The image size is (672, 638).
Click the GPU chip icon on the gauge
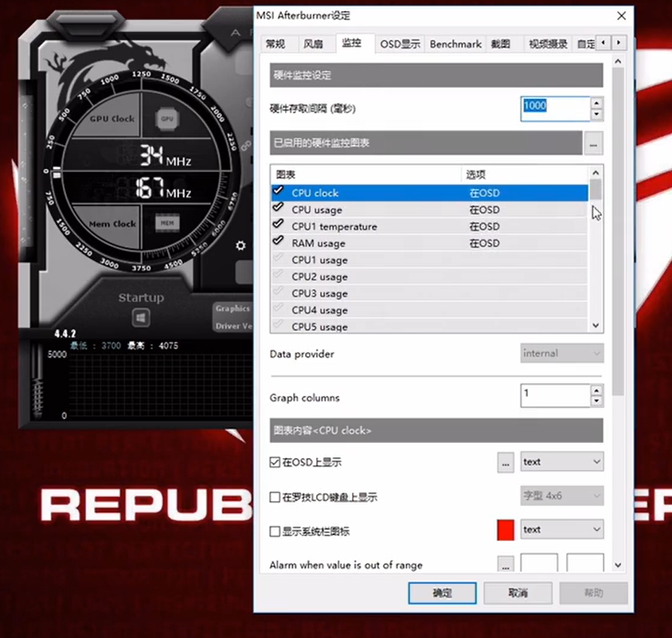167,119
